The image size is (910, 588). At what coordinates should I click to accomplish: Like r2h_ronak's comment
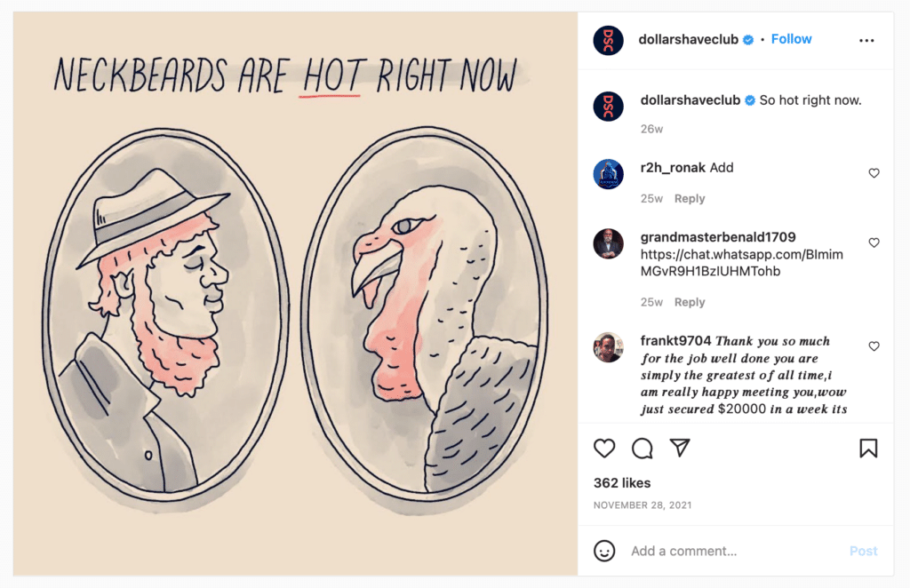click(x=874, y=173)
